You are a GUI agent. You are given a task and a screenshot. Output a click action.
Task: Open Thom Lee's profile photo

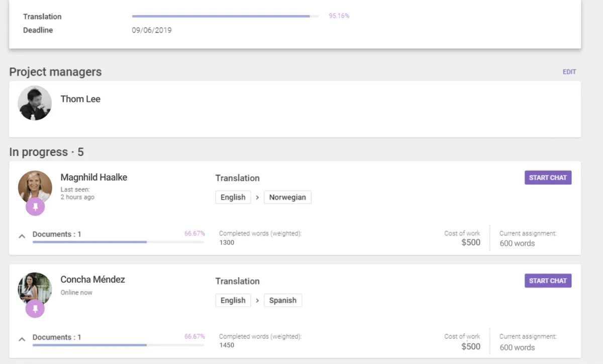click(x=35, y=103)
